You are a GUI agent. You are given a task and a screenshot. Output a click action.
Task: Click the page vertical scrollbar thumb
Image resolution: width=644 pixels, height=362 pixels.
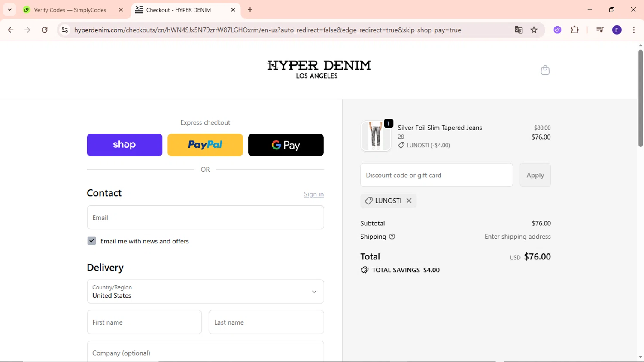641,98
